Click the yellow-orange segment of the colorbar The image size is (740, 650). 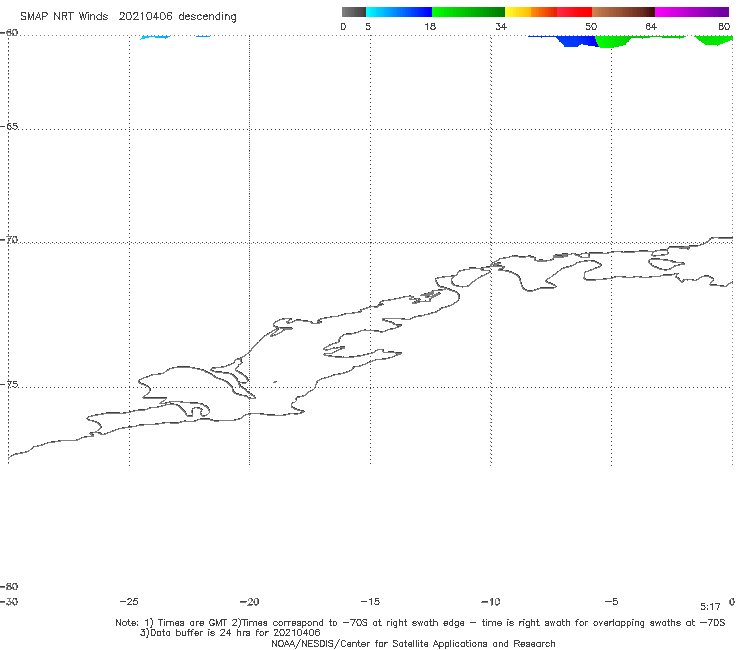point(531,12)
